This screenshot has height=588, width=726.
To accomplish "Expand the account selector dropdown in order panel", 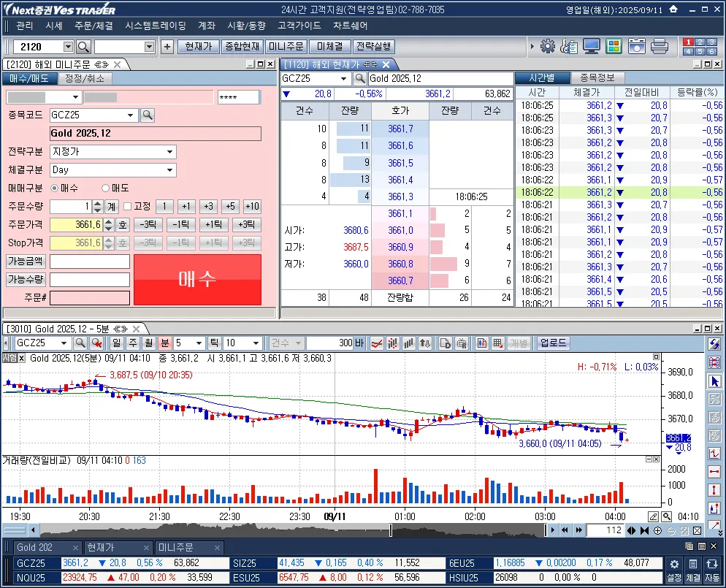I will point(75,97).
